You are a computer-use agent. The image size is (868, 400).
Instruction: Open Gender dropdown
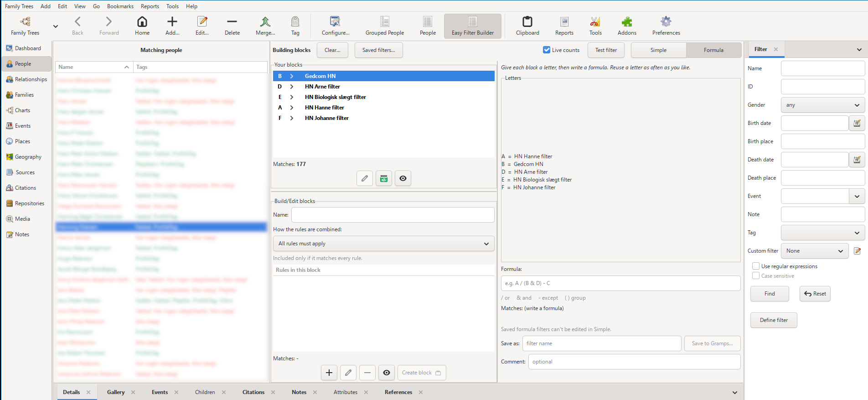tap(823, 105)
